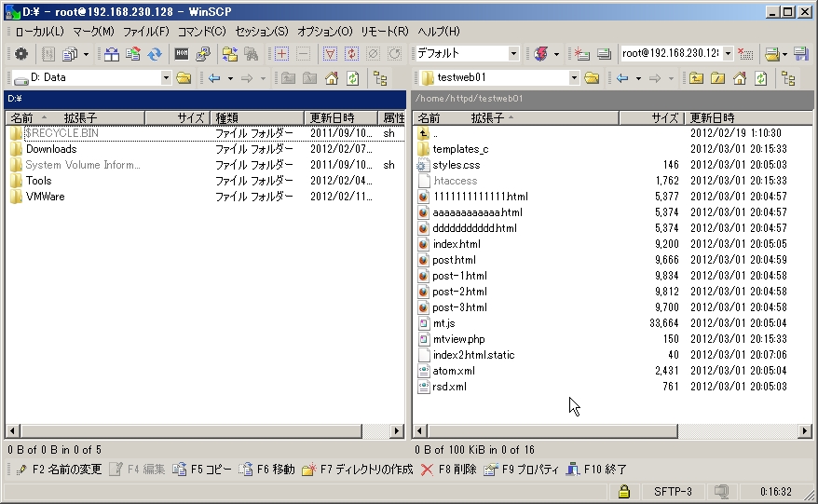Toggle local directory tree icon
Image resolution: width=818 pixels, height=504 pixels.
380,78
